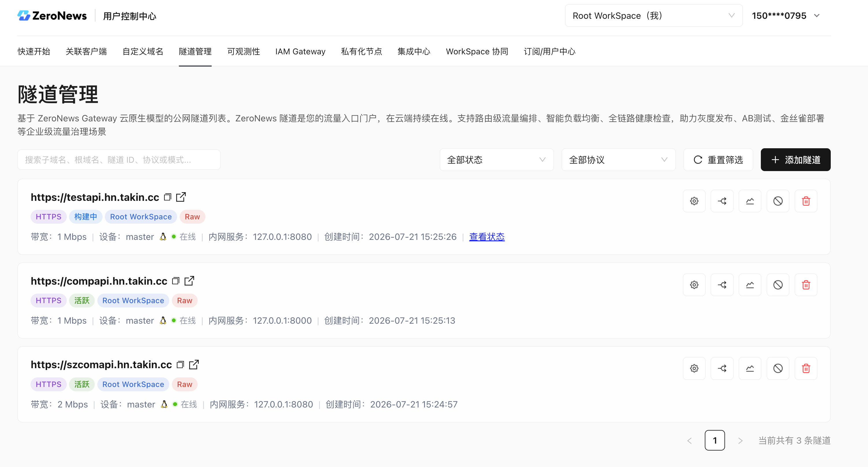Image resolution: width=868 pixels, height=467 pixels.
Task: Click the HTTPS tag on szcomapi tunnel
Action: click(x=49, y=384)
